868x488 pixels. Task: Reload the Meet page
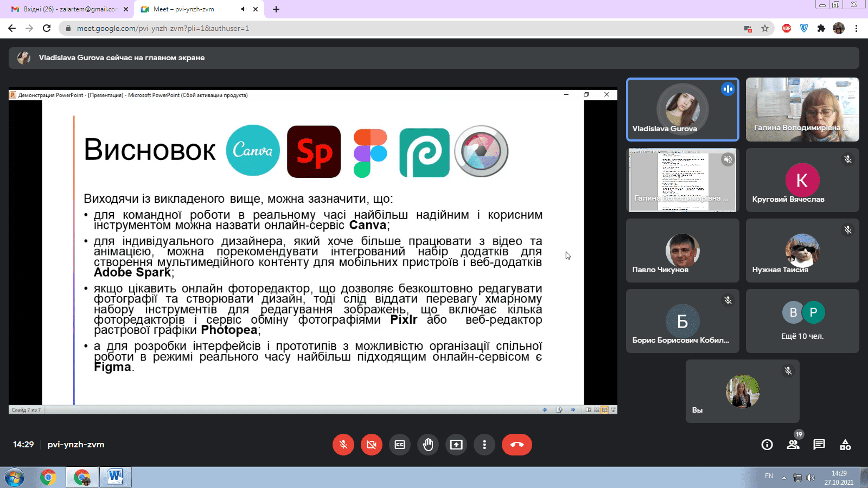pos(47,28)
